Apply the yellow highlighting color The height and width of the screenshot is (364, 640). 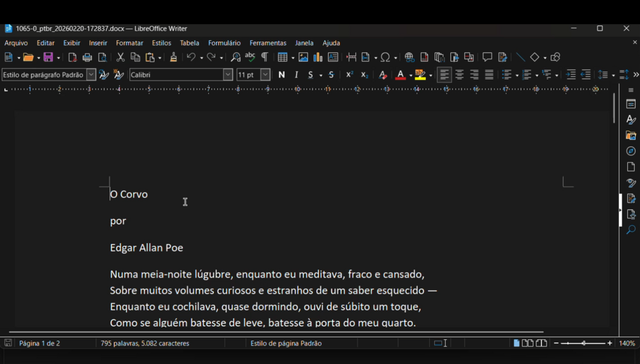click(420, 74)
